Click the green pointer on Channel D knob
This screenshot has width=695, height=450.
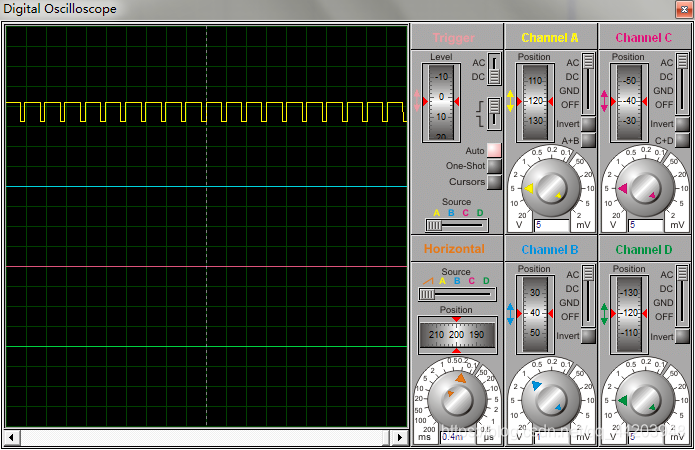coord(623,401)
